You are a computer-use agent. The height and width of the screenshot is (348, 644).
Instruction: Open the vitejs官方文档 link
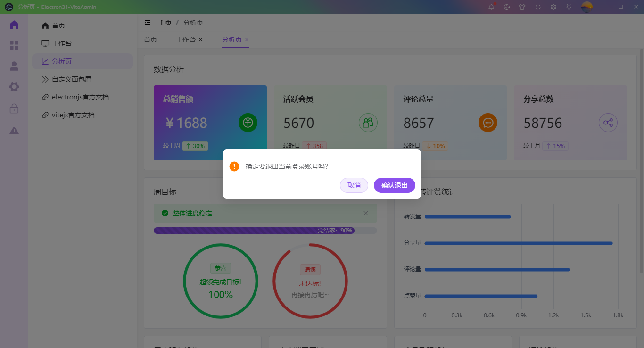click(x=83, y=115)
